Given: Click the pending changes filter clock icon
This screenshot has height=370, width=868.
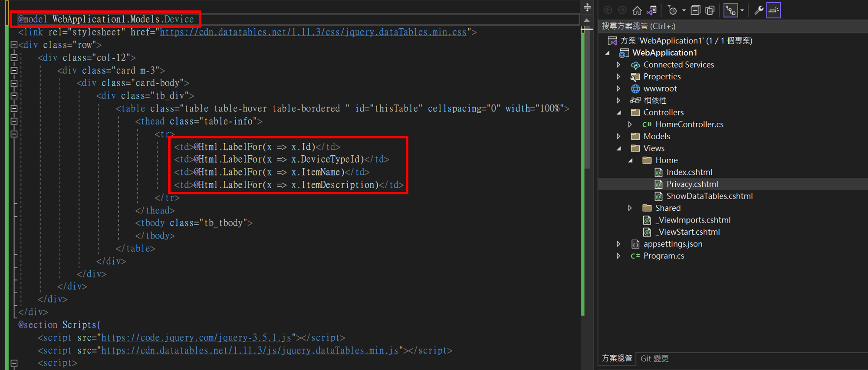Looking at the screenshot, I should coord(672,10).
